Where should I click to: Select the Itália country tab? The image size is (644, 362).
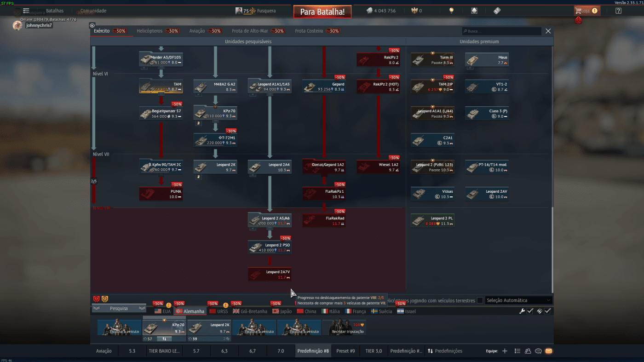331,311
